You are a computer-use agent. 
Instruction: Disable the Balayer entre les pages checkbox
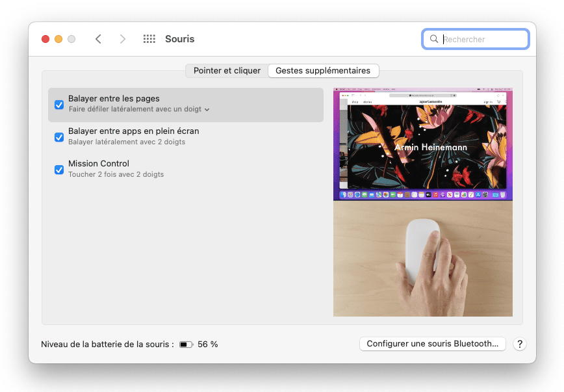pyautogui.click(x=59, y=105)
